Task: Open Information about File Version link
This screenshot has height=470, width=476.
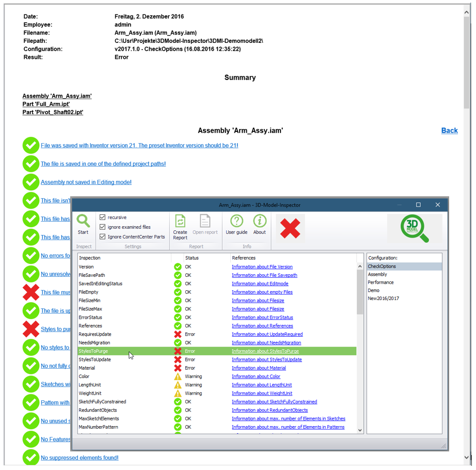Action: 262,267
